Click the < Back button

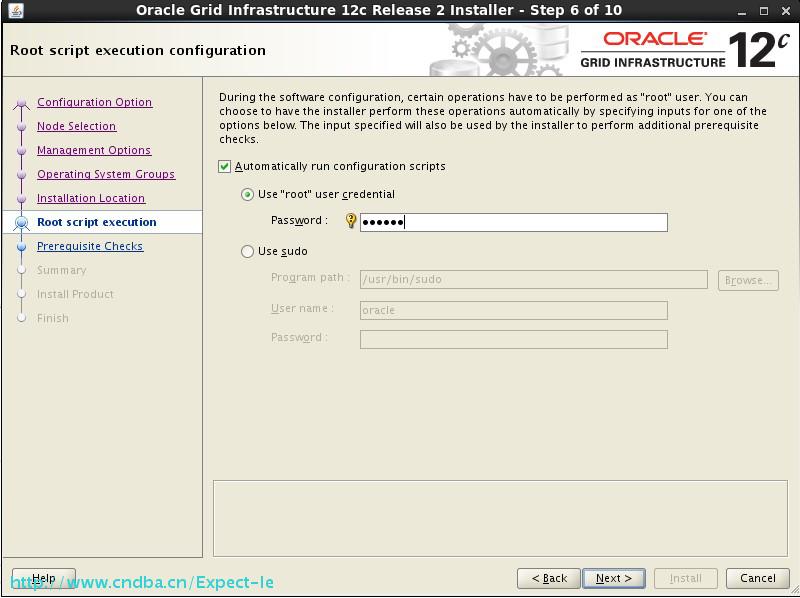pyautogui.click(x=549, y=579)
